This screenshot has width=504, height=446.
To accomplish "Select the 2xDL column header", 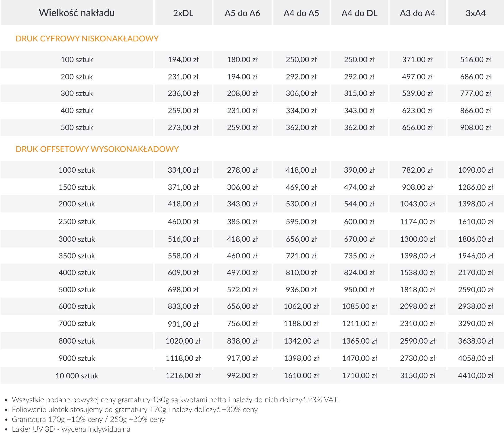I will [x=183, y=13].
